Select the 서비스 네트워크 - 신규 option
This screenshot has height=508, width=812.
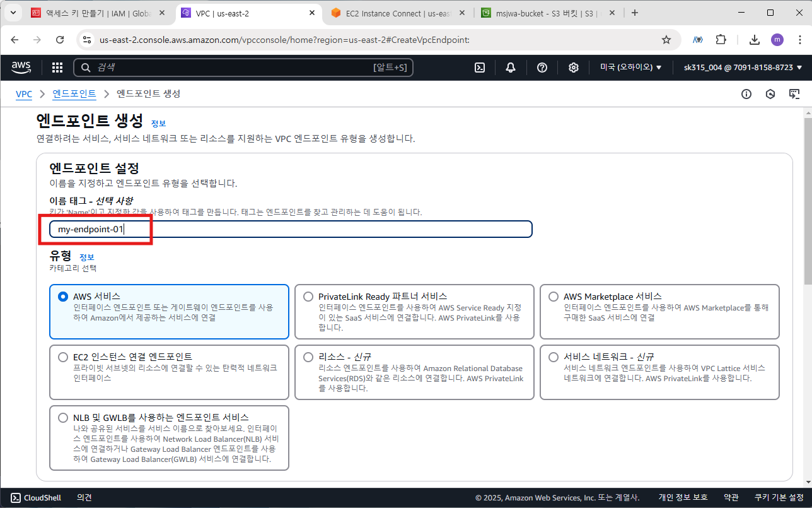coord(554,357)
